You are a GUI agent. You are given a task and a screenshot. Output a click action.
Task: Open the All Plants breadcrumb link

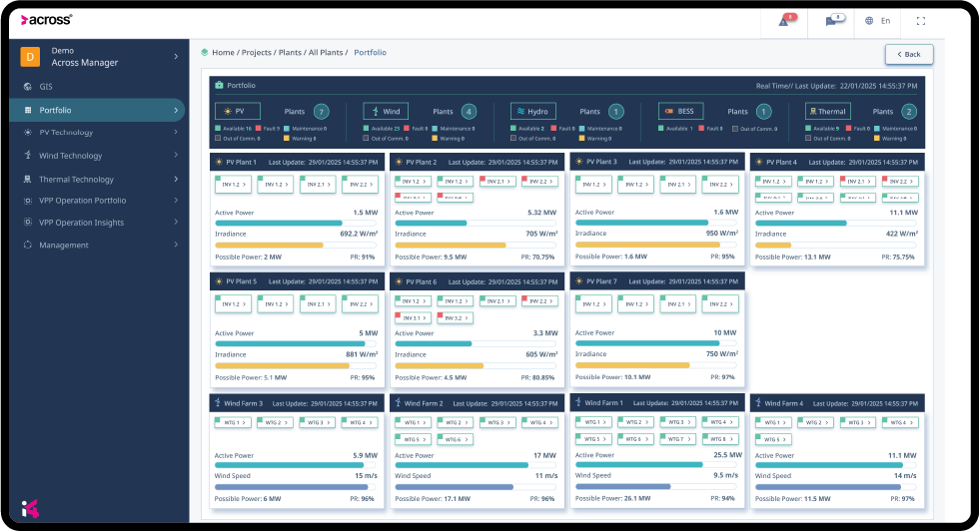point(326,53)
